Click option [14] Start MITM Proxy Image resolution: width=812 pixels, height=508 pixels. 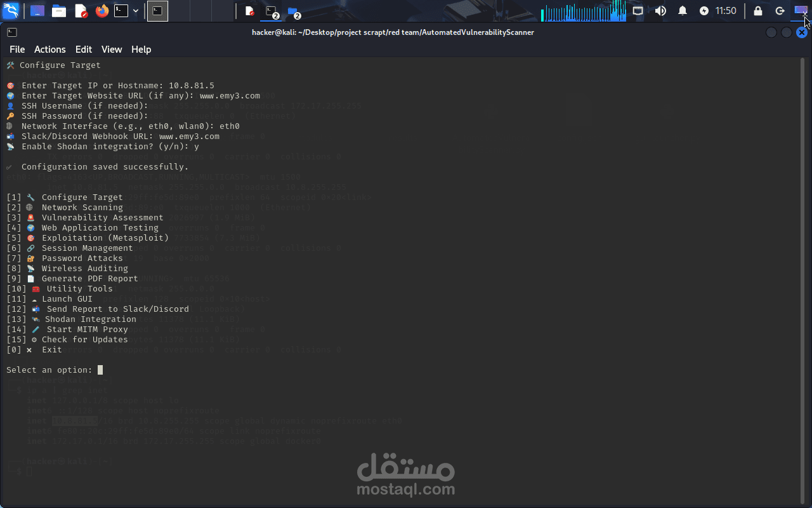(67, 330)
